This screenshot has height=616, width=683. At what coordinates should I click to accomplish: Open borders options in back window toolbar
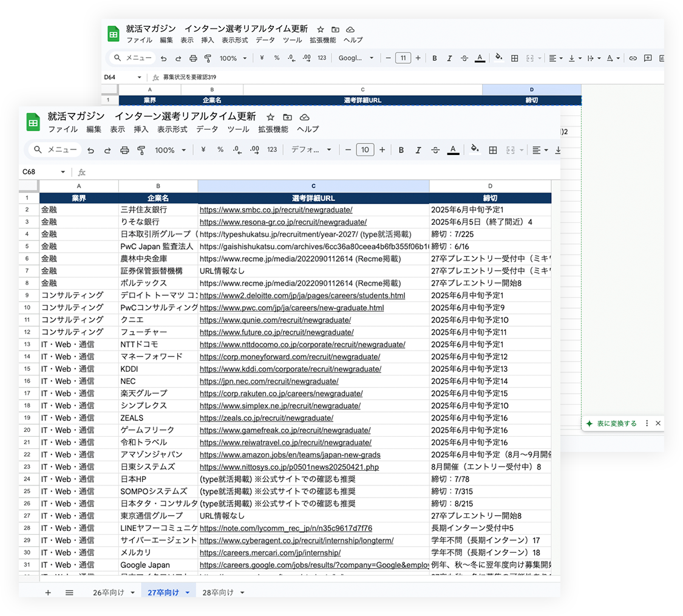[x=514, y=58]
